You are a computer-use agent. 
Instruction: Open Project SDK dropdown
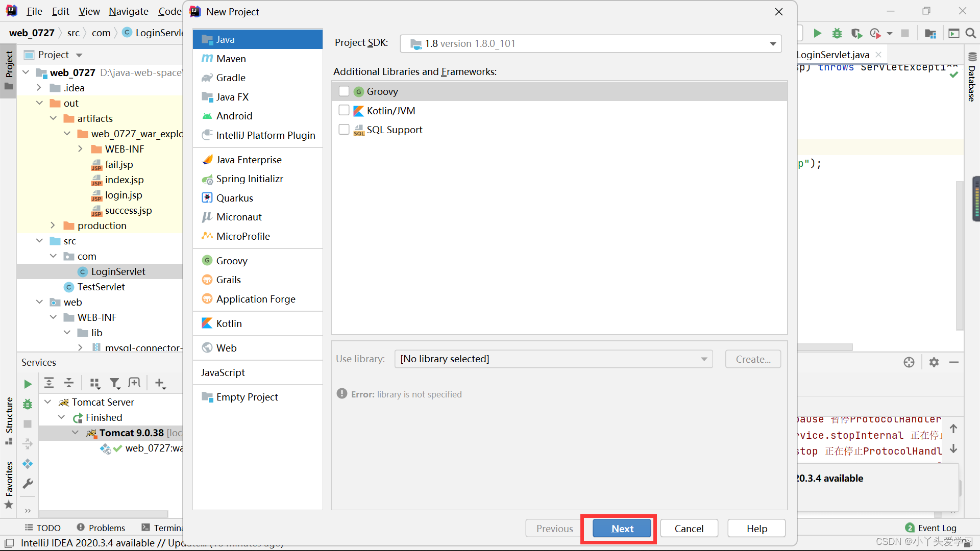[591, 43]
